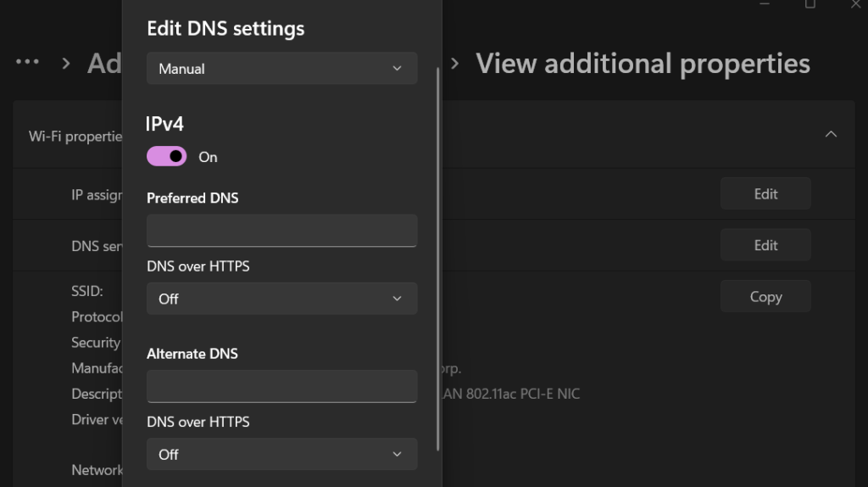Viewport: 868px width, 487px height.
Task: Click the breadcrumb ellipsis icon
Action: [x=28, y=63]
